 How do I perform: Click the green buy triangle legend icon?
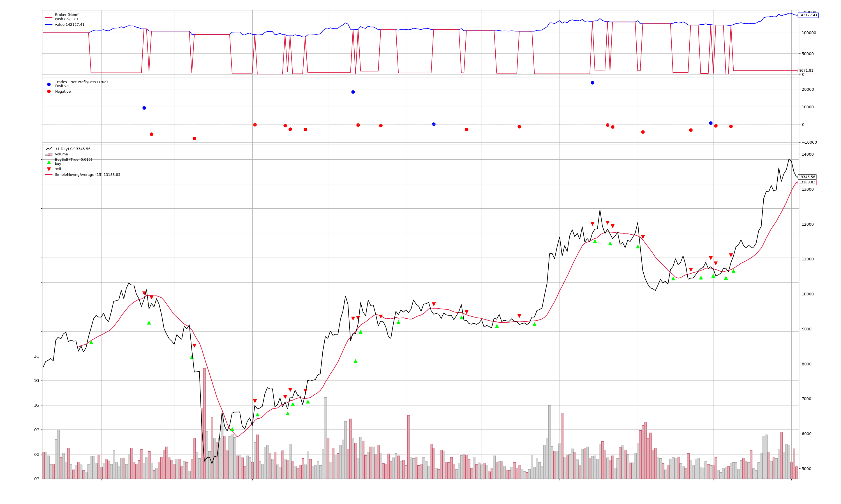(x=48, y=162)
